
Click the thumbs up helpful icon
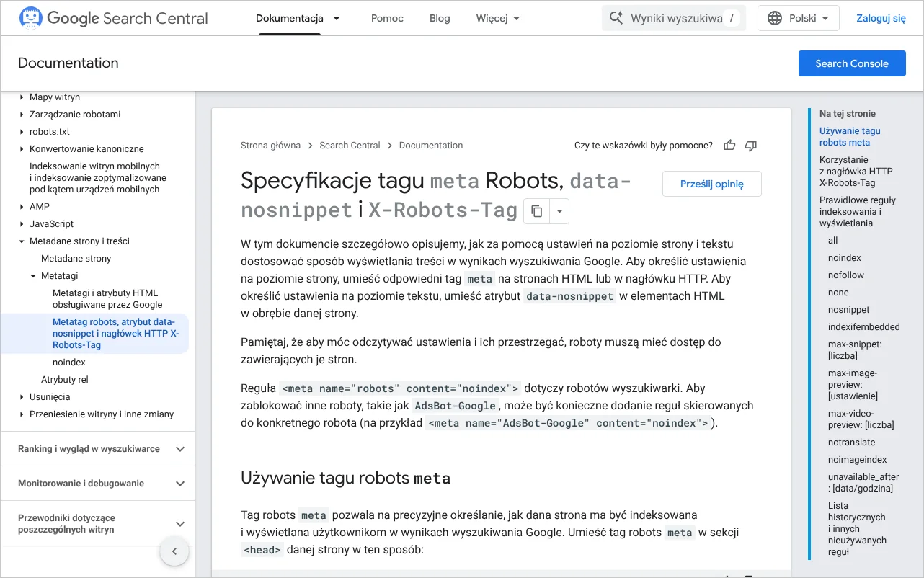pos(729,146)
